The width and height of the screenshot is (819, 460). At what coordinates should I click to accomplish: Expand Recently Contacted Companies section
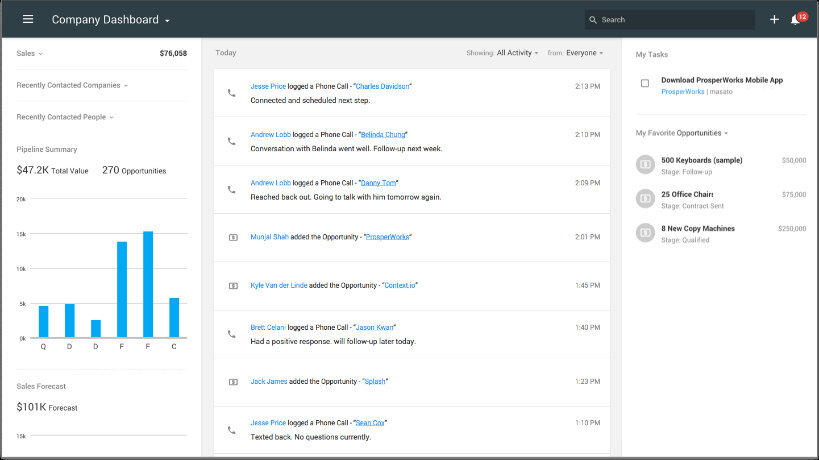coord(72,85)
